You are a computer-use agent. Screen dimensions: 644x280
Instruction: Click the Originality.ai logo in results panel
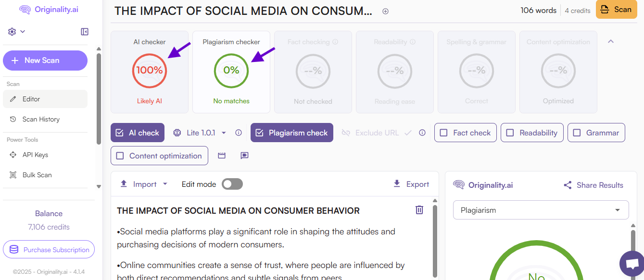[x=483, y=185]
